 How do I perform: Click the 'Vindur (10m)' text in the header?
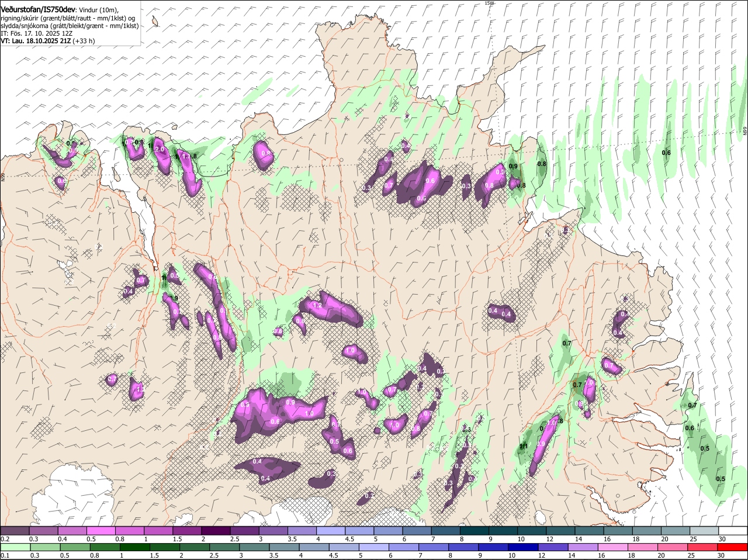[x=98, y=10]
